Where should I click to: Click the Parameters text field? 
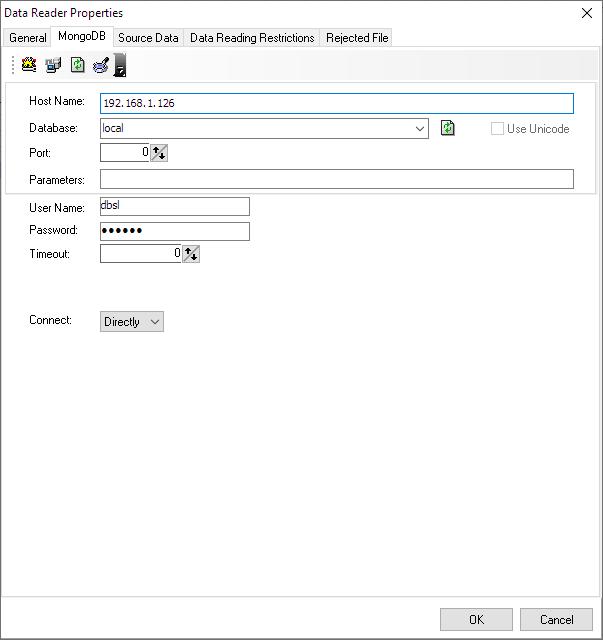(x=337, y=179)
